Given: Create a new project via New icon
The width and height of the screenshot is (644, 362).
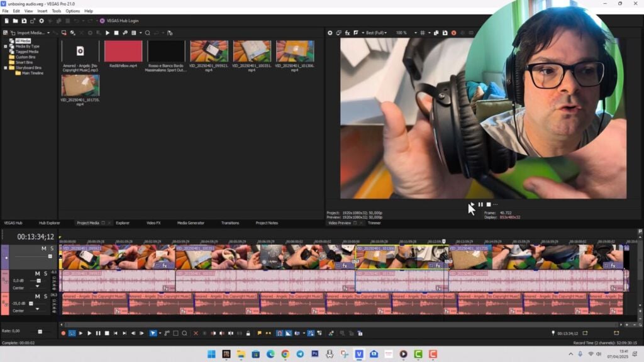Looking at the screenshot, I should click(6, 21).
